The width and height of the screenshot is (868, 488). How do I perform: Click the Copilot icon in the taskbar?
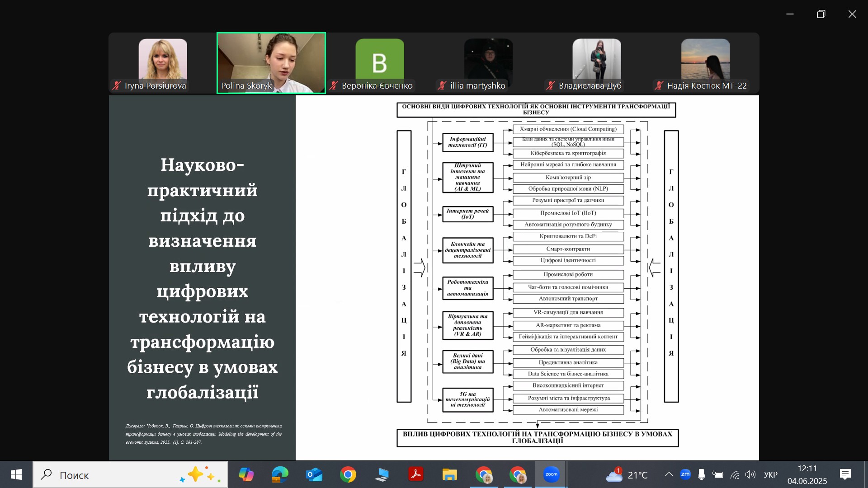click(246, 474)
